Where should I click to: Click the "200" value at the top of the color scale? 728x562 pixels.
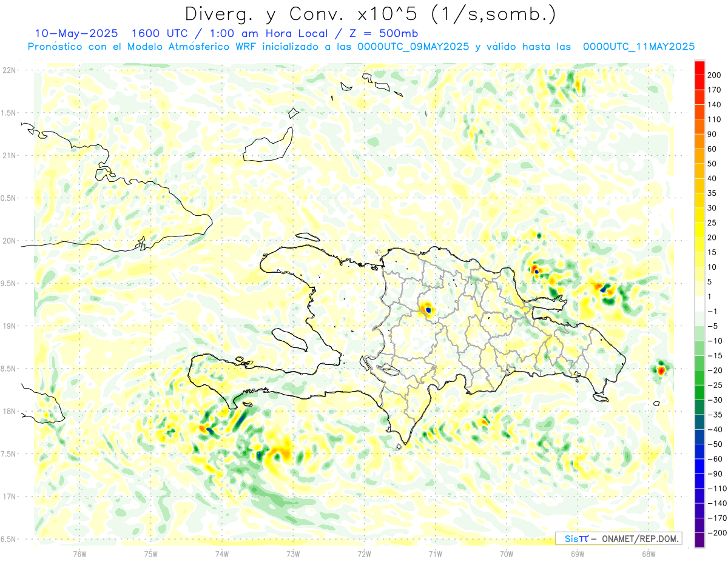(715, 75)
